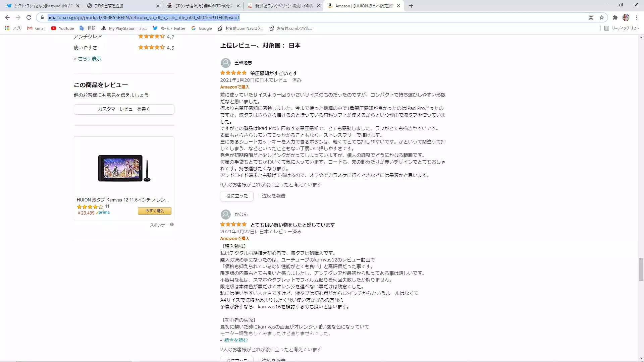644x362 pixels.
Task: View site security lock information
Action: (42, 17)
